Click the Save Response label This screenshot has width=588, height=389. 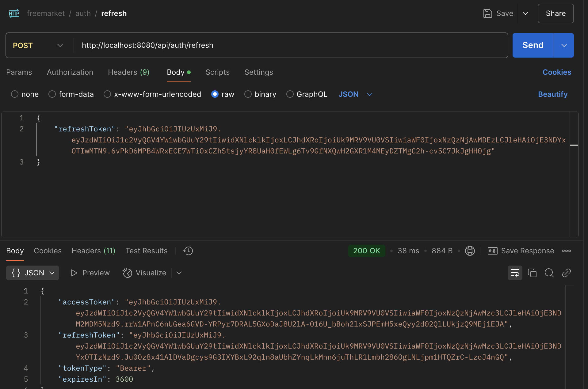(528, 251)
